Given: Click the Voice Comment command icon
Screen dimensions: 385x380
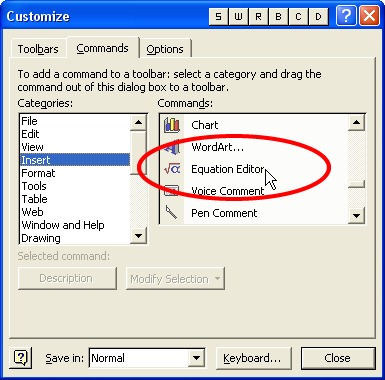Looking at the screenshot, I should [x=172, y=191].
